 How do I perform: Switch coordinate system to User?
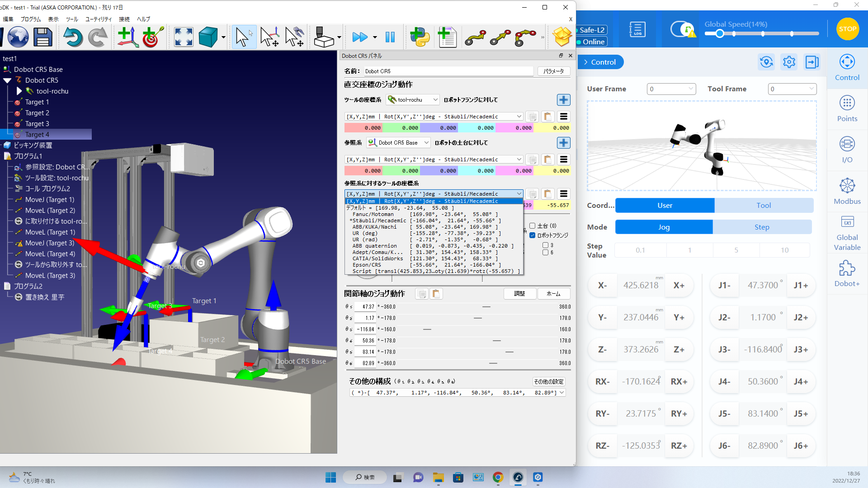[665, 205]
